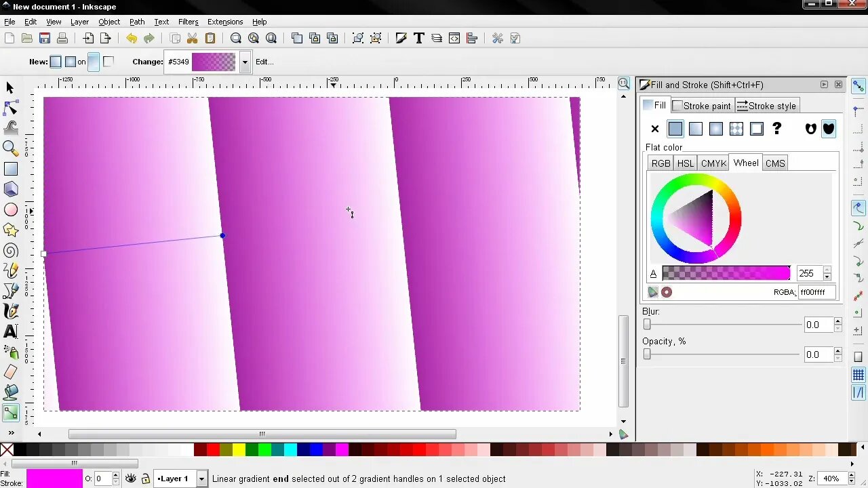Click the Paste clipboard icon
The image size is (868, 488).
210,38
